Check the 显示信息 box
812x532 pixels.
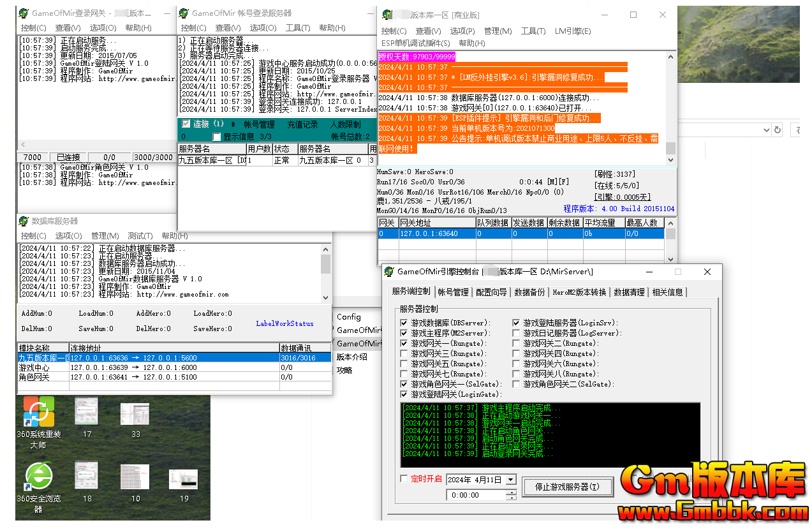(217, 137)
